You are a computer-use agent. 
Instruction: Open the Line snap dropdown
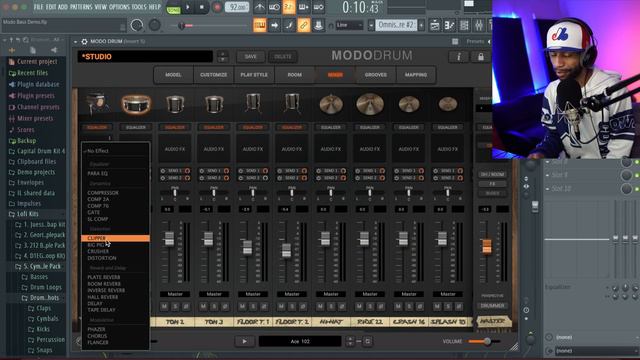tap(349, 25)
